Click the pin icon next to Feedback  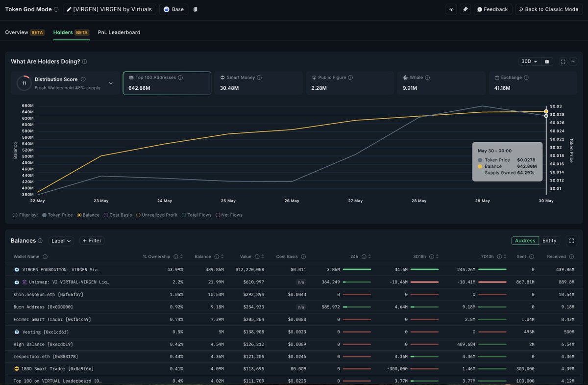pos(465,9)
